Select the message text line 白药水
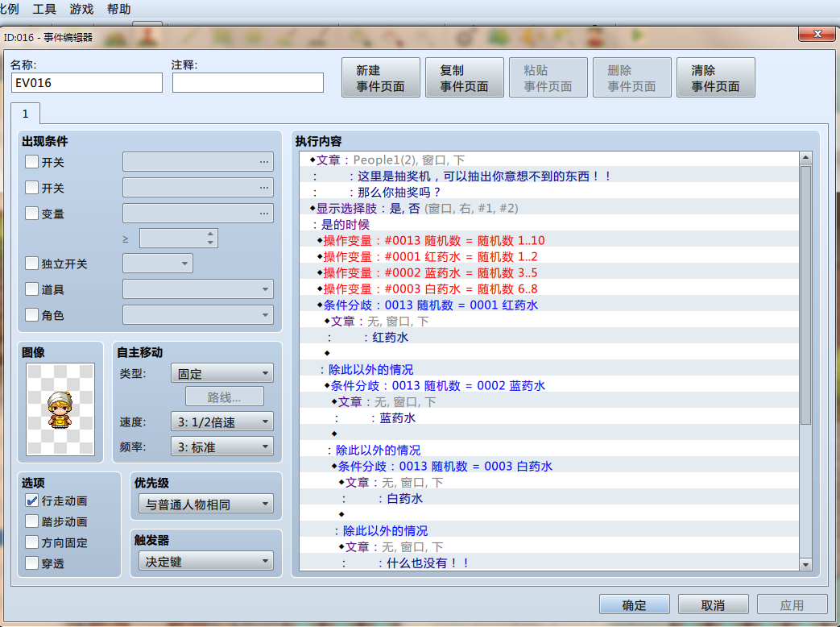The width and height of the screenshot is (840, 627). pyautogui.click(x=549, y=498)
